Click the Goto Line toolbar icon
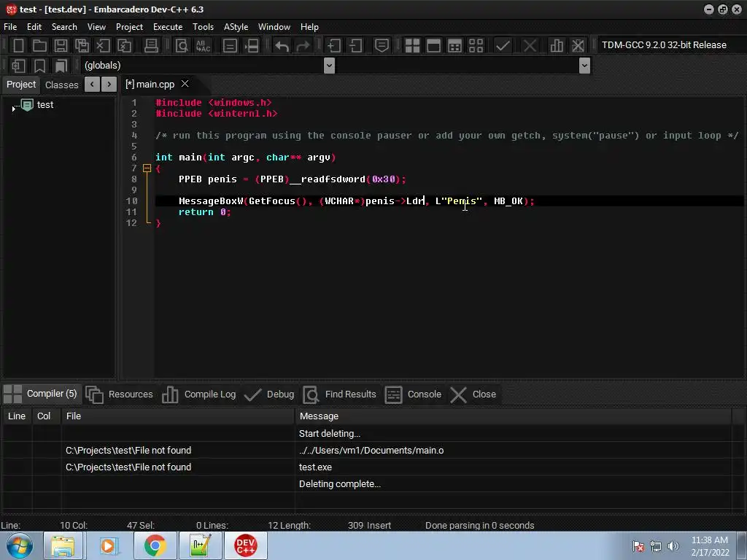This screenshot has height=560, width=747. pos(251,46)
